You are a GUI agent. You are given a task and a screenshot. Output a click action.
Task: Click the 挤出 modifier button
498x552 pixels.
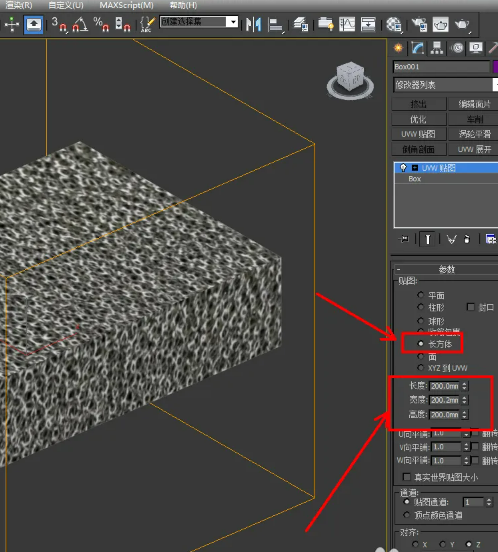419,104
